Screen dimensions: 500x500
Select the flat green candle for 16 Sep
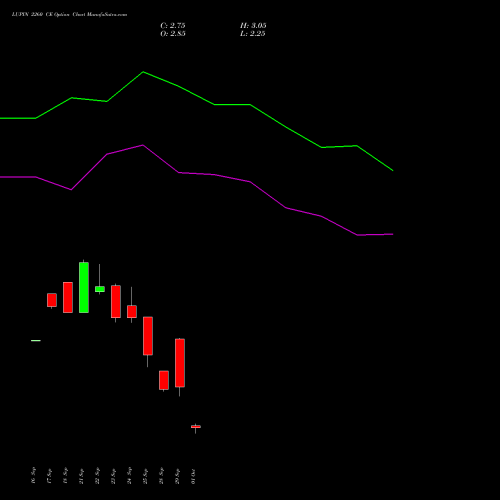[36, 340]
